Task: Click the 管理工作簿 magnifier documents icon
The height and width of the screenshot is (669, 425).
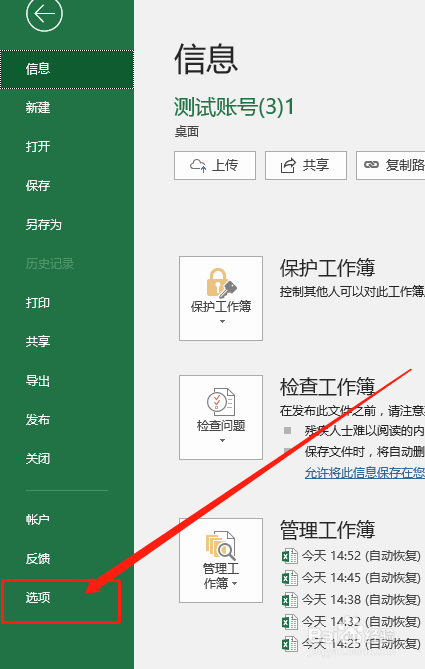Action: tap(221, 545)
